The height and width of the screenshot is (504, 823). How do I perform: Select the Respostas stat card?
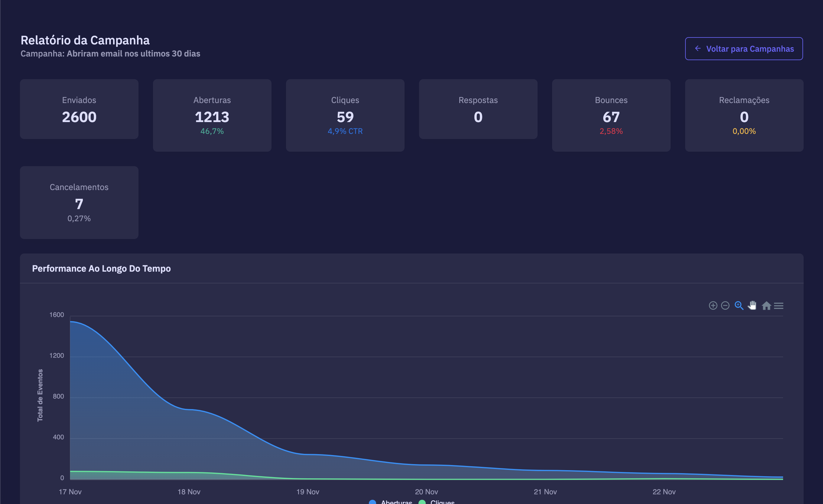478,109
